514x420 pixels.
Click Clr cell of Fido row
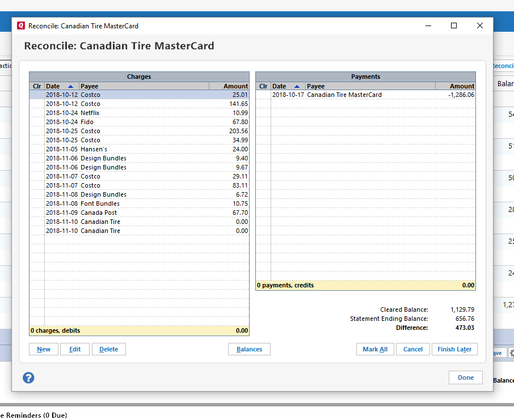37,122
